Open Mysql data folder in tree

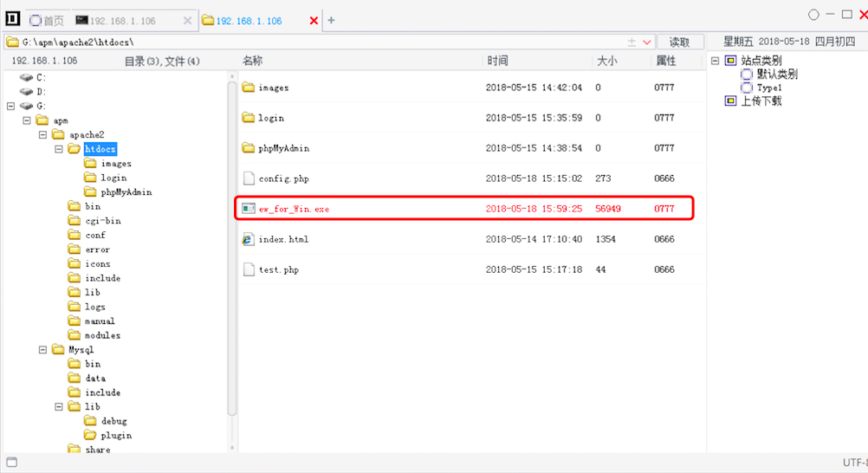click(95, 379)
